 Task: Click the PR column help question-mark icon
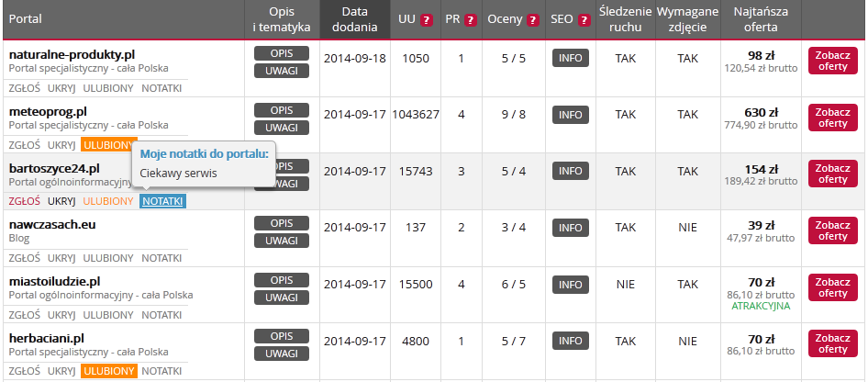pos(471,20)
